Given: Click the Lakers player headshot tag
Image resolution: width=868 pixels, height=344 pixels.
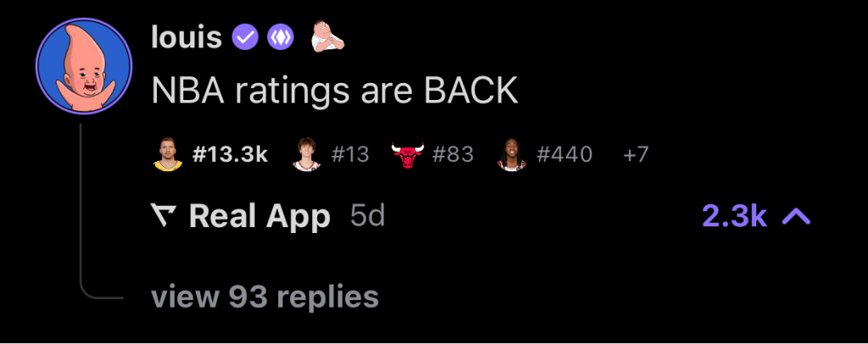Looking at the screenshot, I should [x=167, y=154].
